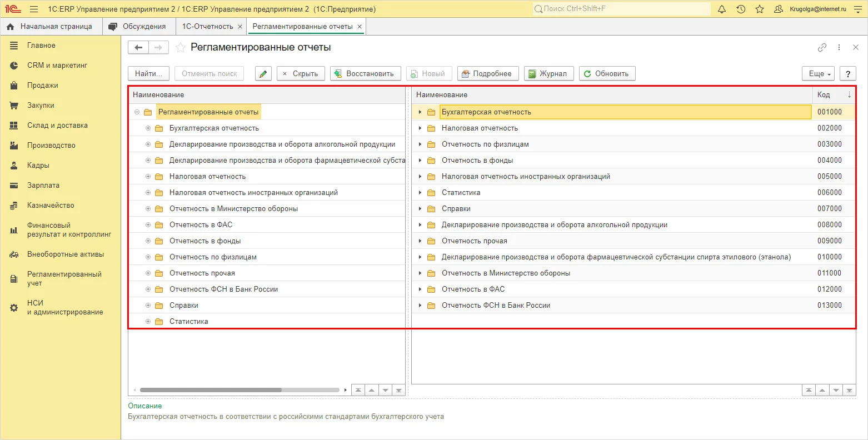Expand Справки node in left tree
This screenshot has width=868, height=440.
point(148,306)
